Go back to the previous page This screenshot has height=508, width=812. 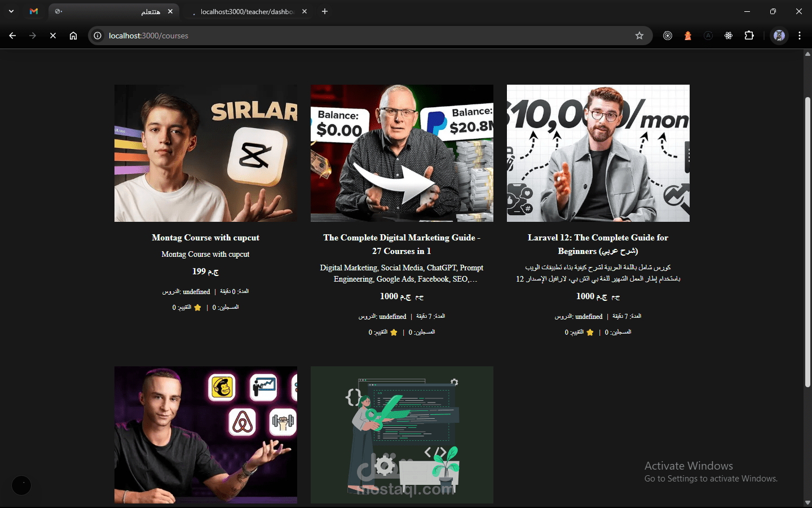click(12, 36)
